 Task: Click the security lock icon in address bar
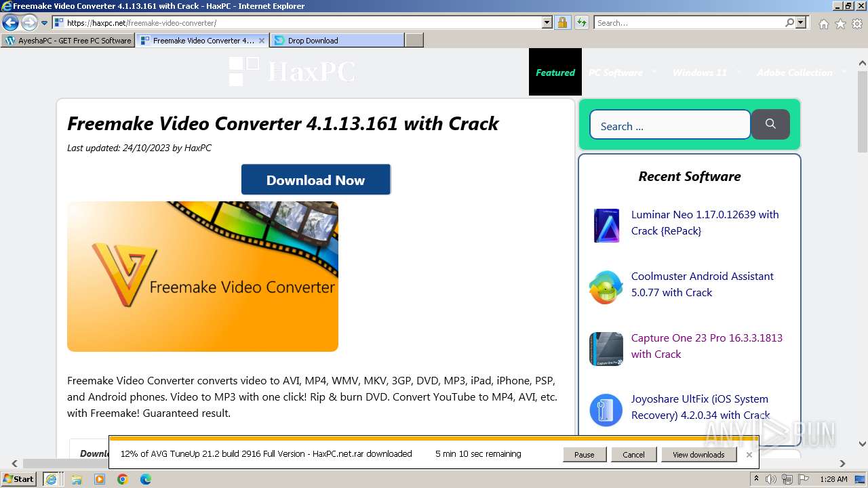[562, 23]
